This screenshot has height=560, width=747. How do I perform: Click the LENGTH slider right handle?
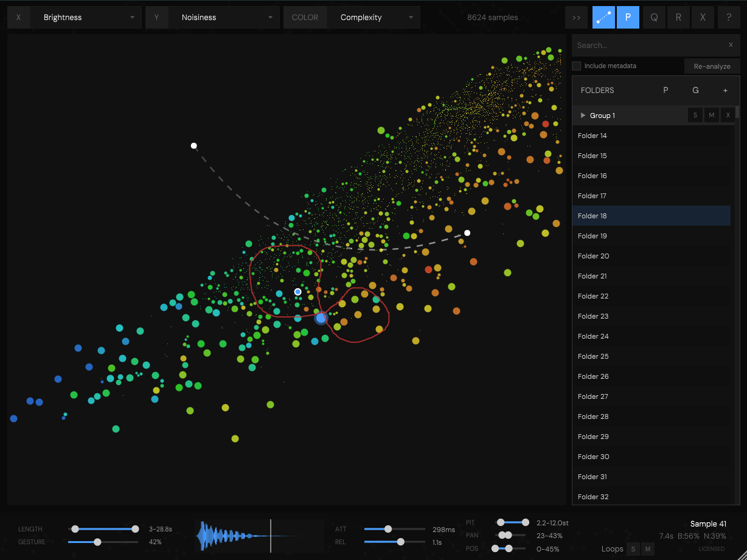point(135,529)
